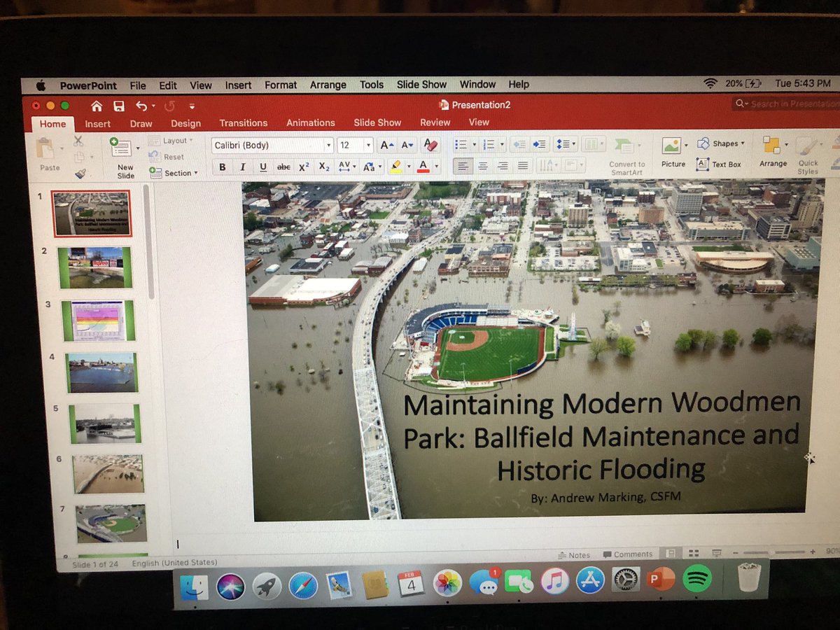Screen dimensions: 840x630
Task: Switch to Slide Sorter view icon
Action: [694, 553]
